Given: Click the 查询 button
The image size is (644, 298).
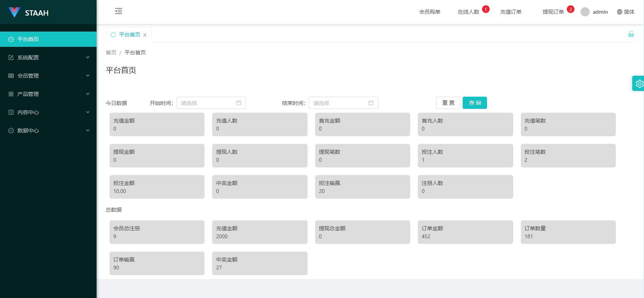Looking at the screenshot, I should pyautogui.click(x=475, y=103).
